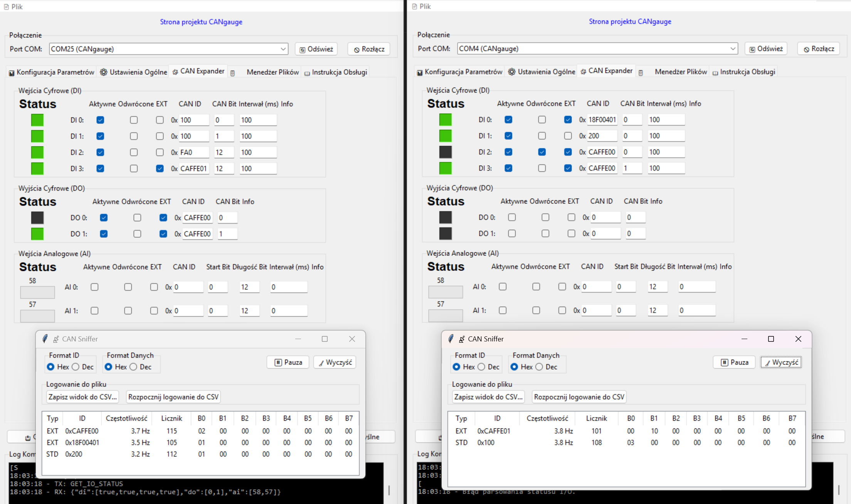This screenshot has width=851, height=504.
Task: Click Częstotliwość column header in left sniffer
Action: 126,418
